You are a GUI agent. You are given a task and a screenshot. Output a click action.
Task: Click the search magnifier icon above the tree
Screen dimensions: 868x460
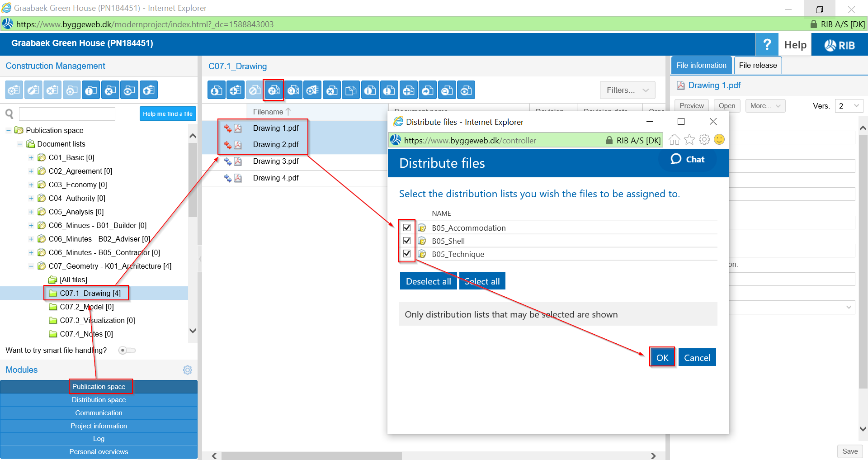tap(9, 114)
